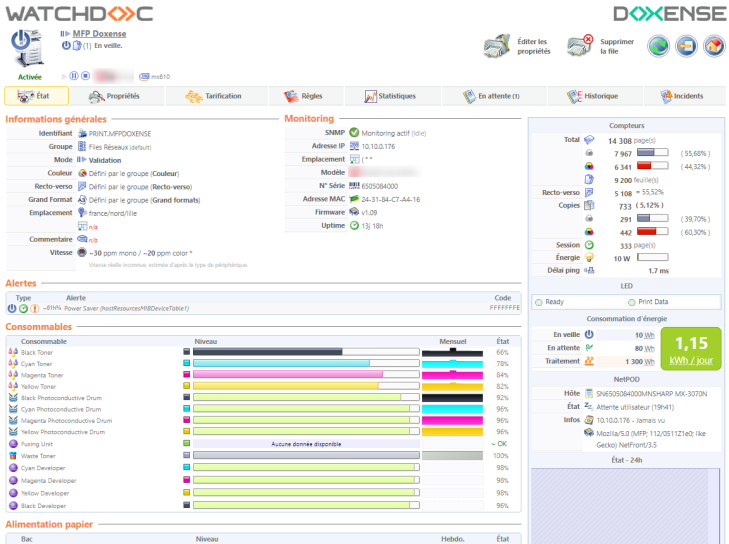Screen dimensions: 729x544
Task: Switch to the Tarification tab
Action: coord(210,96)
